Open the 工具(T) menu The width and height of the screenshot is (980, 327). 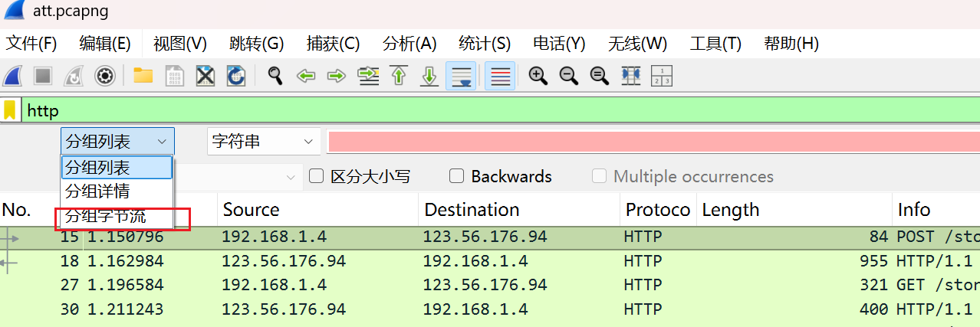715,44
